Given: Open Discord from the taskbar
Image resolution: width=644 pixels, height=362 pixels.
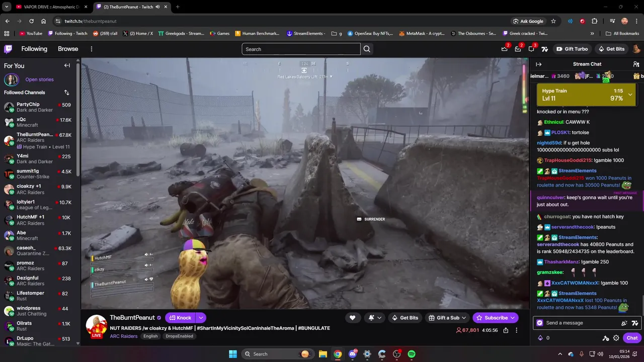Looking at the screenshot, I should click(x=352, y=354).
